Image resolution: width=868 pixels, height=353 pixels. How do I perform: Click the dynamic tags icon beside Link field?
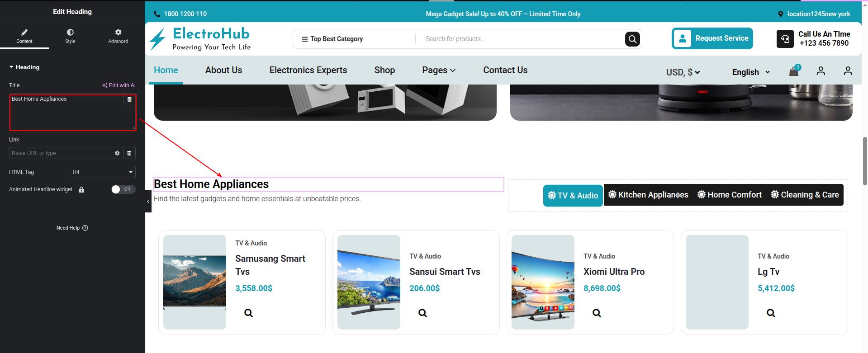click(129, 153)
